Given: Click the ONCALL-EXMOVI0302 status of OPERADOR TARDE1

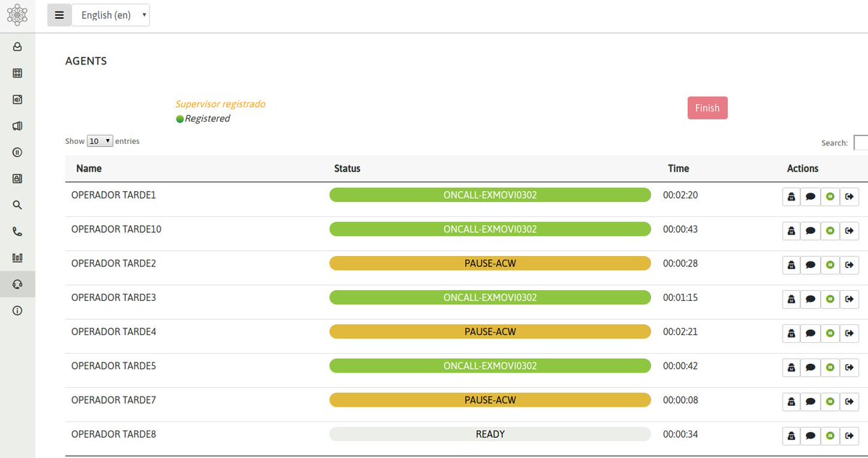Looking at the screenshot, I should click(490, 195).
